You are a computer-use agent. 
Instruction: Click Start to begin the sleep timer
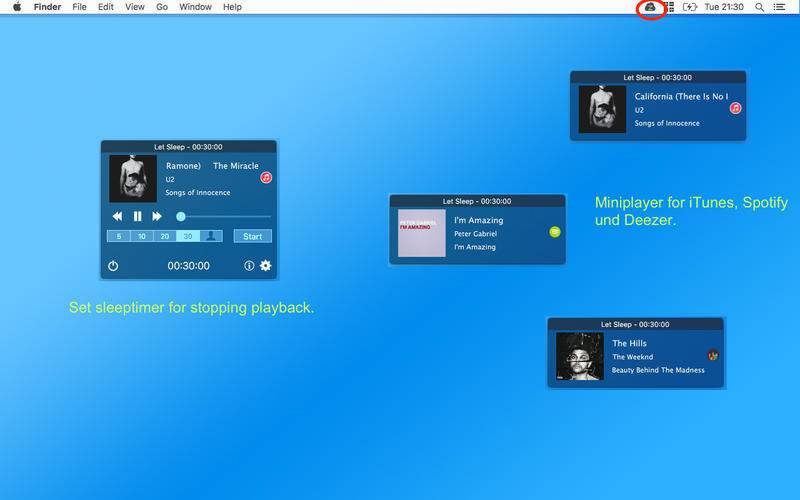click(x=253, y=236)
